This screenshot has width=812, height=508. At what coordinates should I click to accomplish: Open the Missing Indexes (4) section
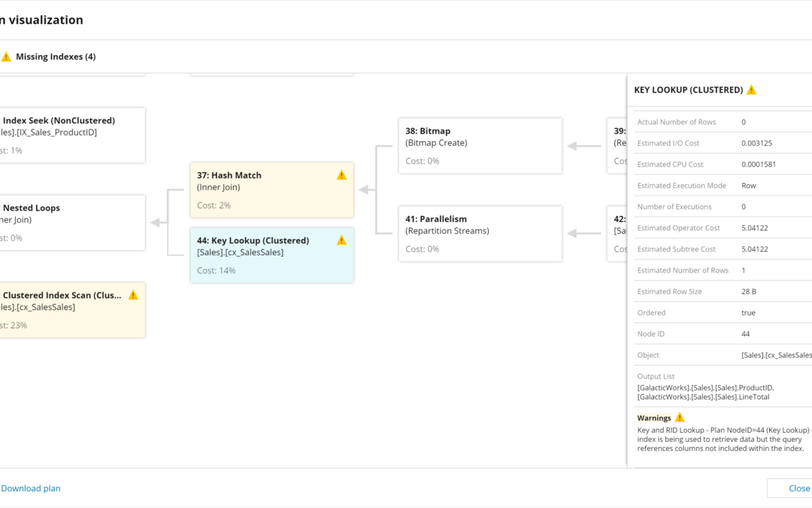coord(55,57)
